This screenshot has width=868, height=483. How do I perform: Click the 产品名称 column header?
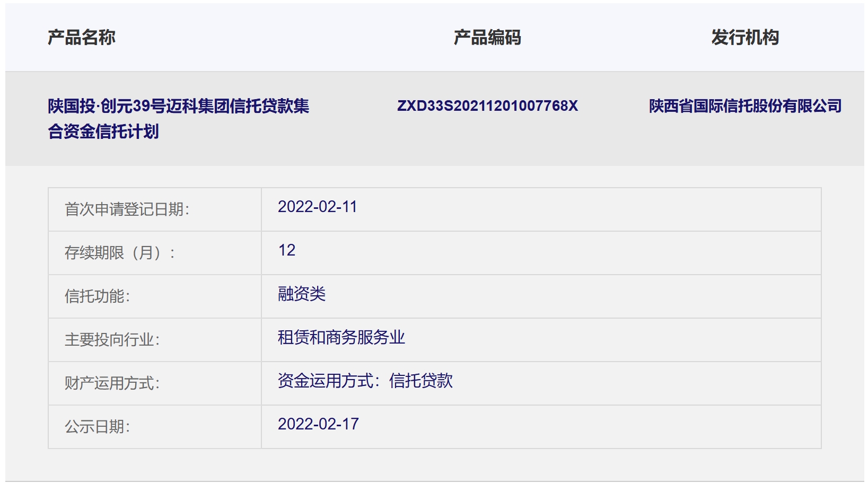click(x=82, y=38)
